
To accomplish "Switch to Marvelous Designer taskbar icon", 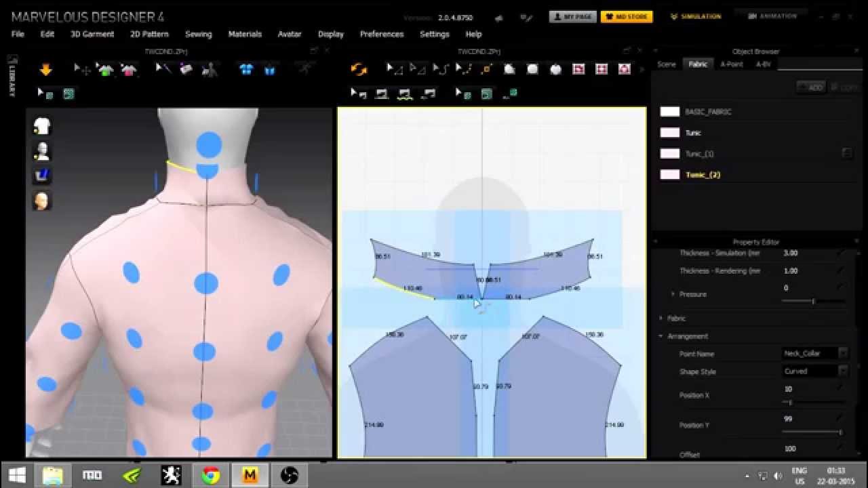I will [x=250, y=475].
